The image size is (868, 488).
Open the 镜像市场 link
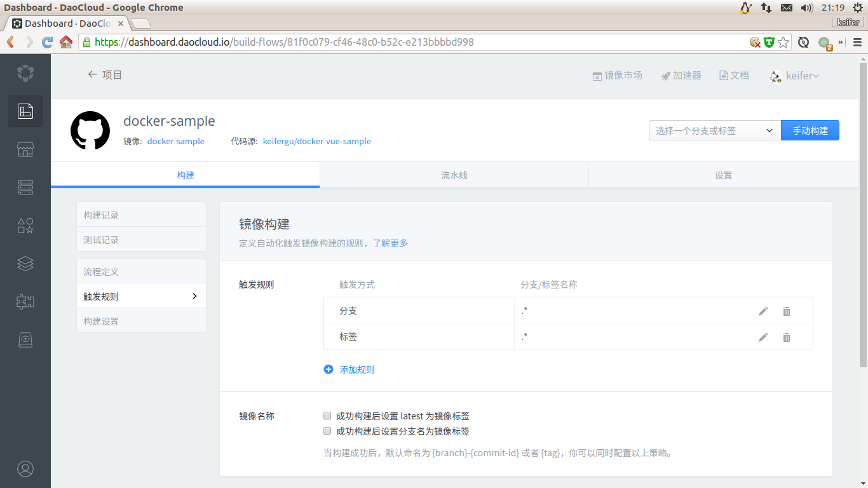[617, 76]
